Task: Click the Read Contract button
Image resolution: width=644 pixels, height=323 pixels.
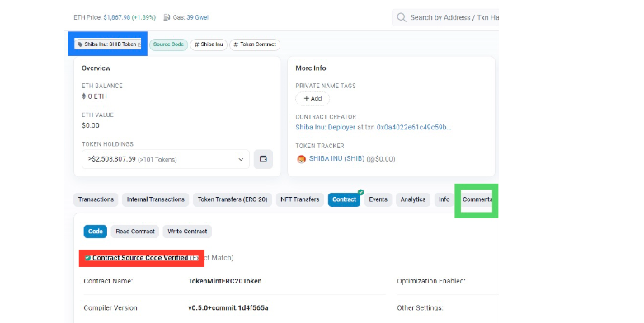Action: coord(135,232)
